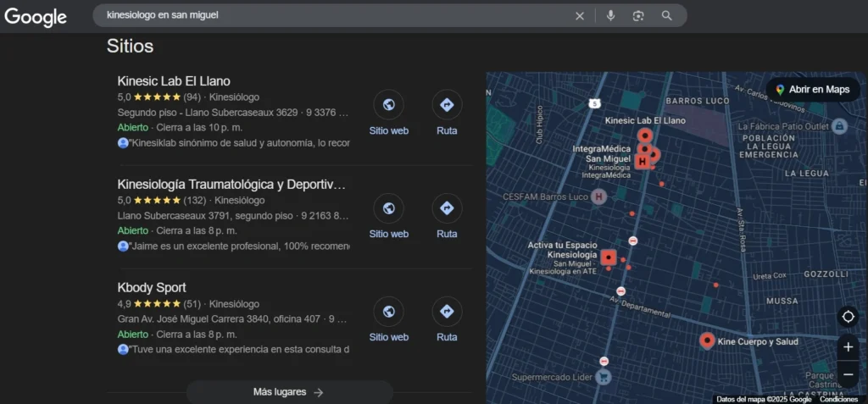Start voice search with microphone icon

(610, 15)
